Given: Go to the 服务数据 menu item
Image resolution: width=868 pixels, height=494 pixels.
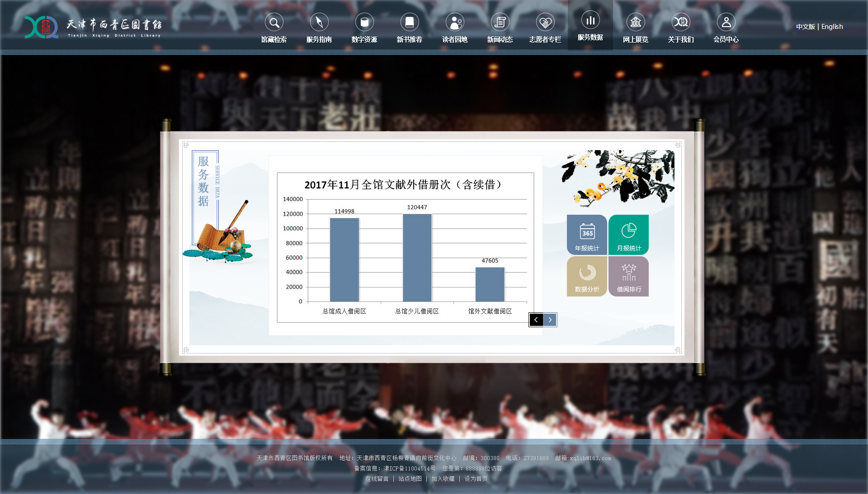Looking at the screenshot, I should click(x=590, y=37).
